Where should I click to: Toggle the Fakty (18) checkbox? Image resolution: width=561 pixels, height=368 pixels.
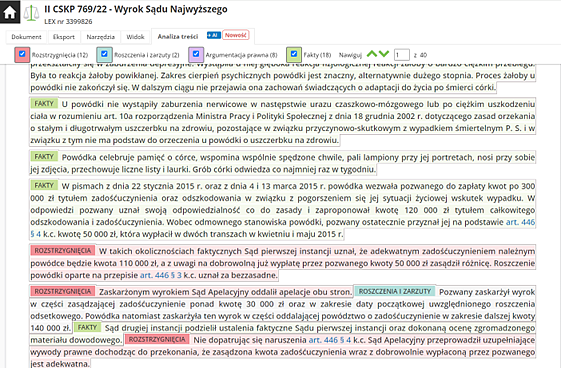coord(294,54)
